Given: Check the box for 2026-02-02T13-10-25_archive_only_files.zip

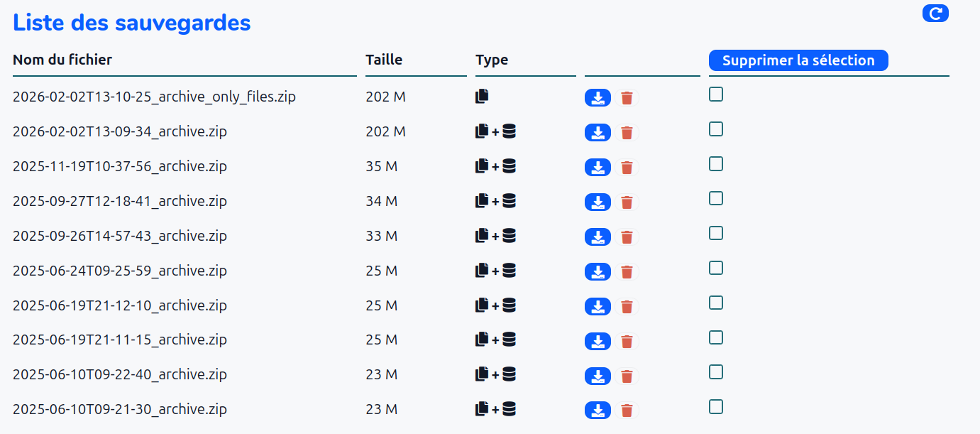Looking at the screenshot, I should (716, 94).
